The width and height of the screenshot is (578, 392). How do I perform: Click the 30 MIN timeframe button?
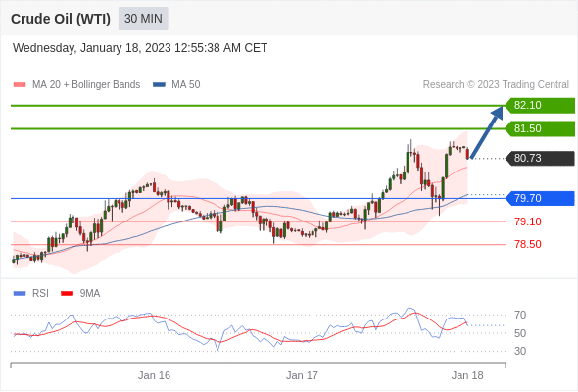143,19
